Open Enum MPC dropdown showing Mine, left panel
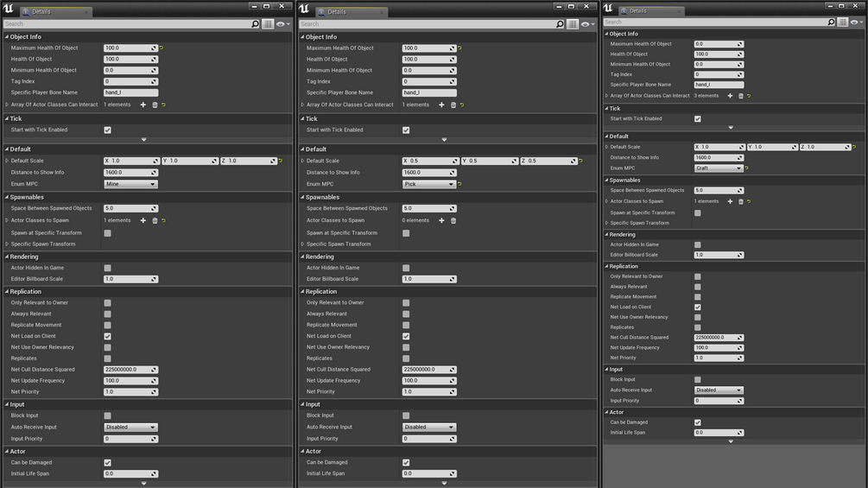Screen dimensions: 868x488 [x=130, y=184]
